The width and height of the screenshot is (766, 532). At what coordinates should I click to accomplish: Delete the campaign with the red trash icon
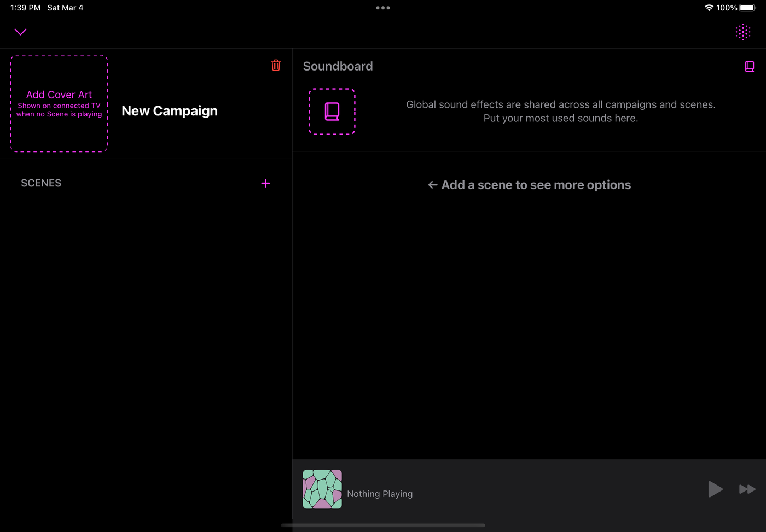point(276,66)
